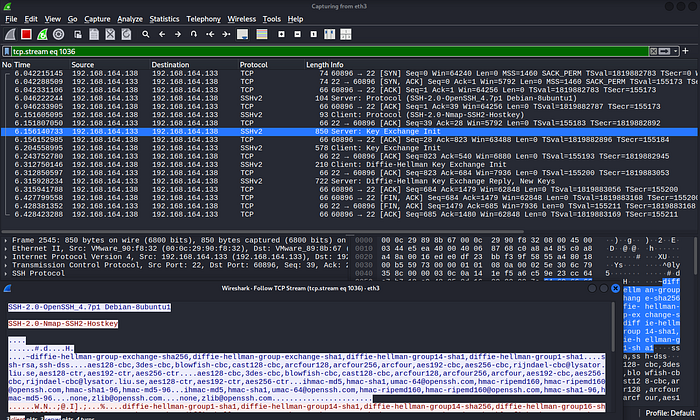Click the Profile: Default status bar entry
The width and height of the screenshot is (700, 420).
pos(670,413)
